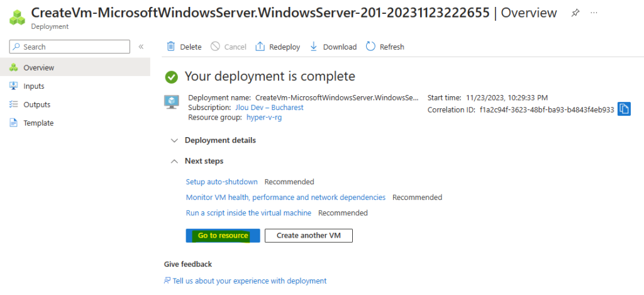The image size is (644, 295).
Task: Click into the sidebar Search field
Action: point(69,47)
